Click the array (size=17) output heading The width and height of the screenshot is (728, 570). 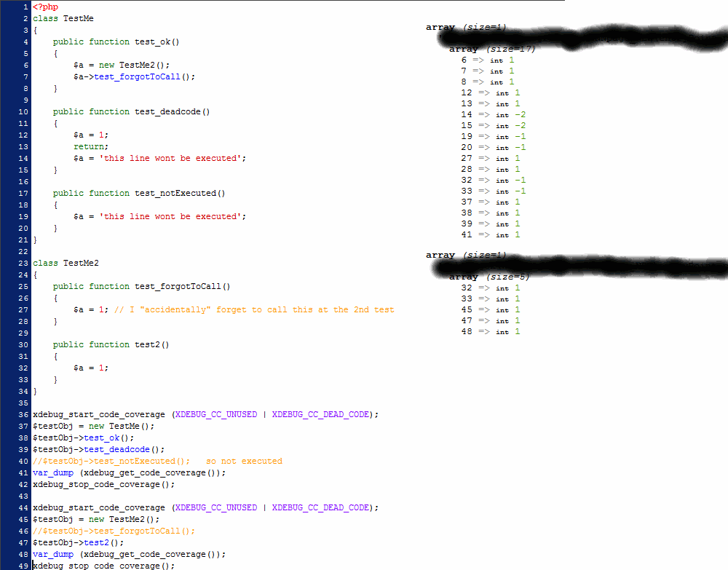(492, 49)
